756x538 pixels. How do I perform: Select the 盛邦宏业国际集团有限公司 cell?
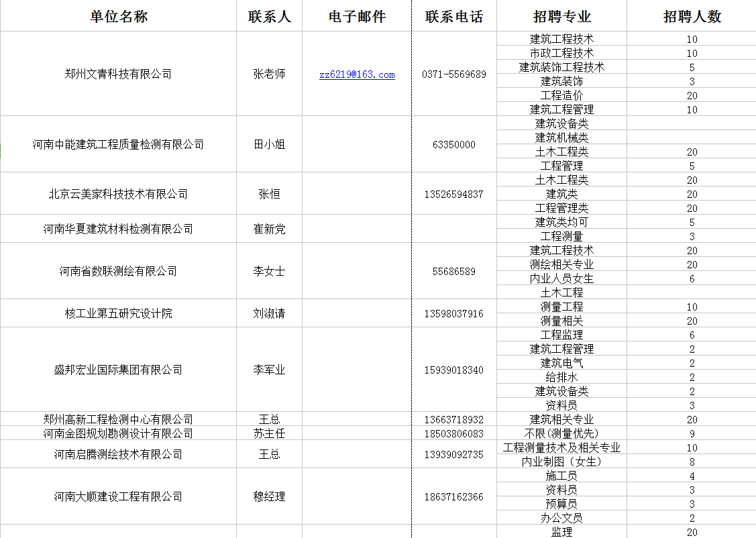pos(118,370)
